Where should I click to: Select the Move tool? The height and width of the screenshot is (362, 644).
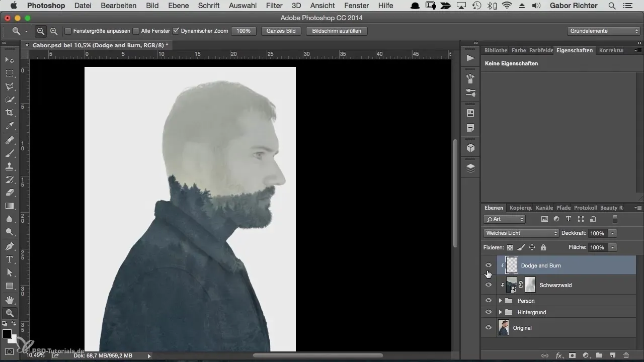point(10,60)
